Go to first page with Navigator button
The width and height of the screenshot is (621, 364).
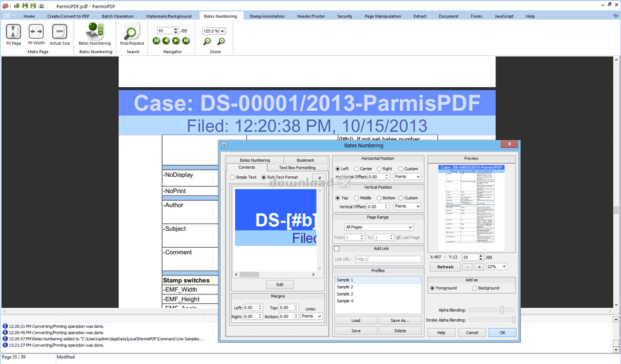(156, 41)
